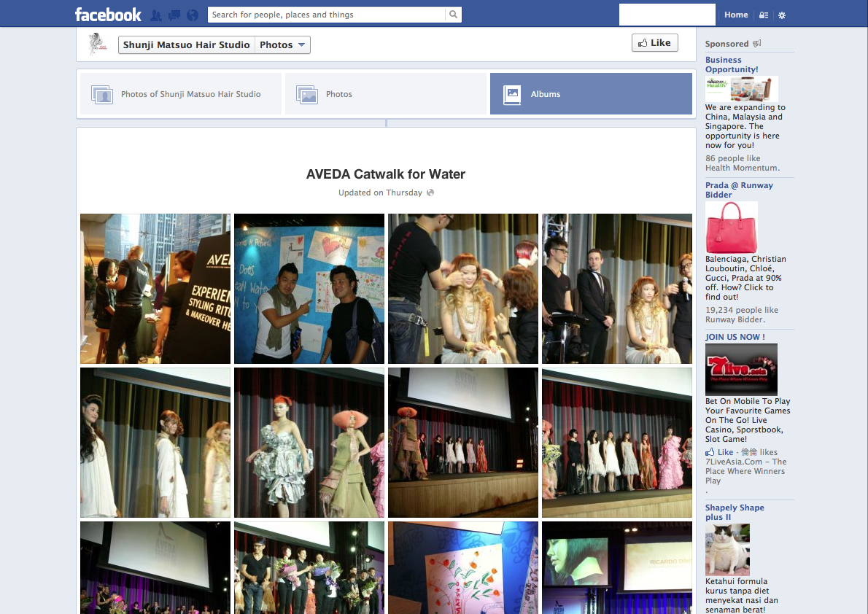Like the 7LiveAsia.Com ad
Screen dimensions: 868x614
pos(725,452)
